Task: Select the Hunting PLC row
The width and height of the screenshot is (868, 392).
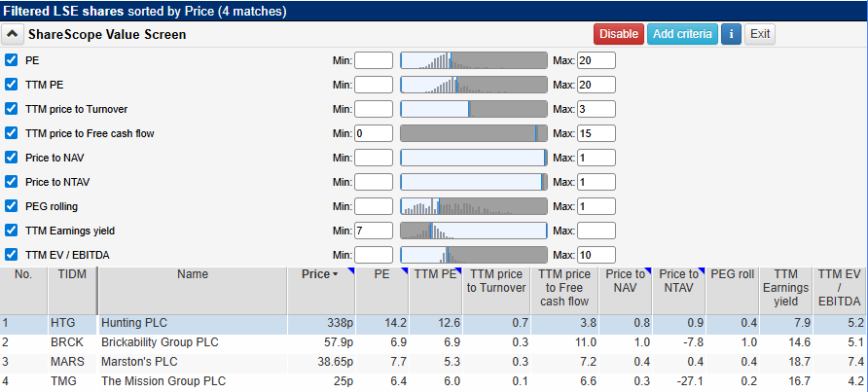Action: coord(434,325)
